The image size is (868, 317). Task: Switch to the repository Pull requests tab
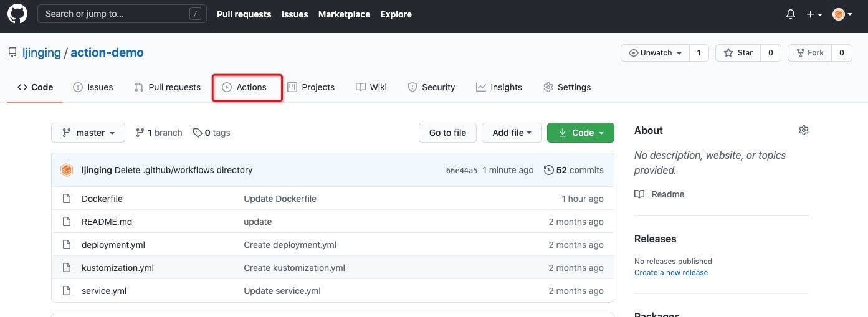click(167, 87)
